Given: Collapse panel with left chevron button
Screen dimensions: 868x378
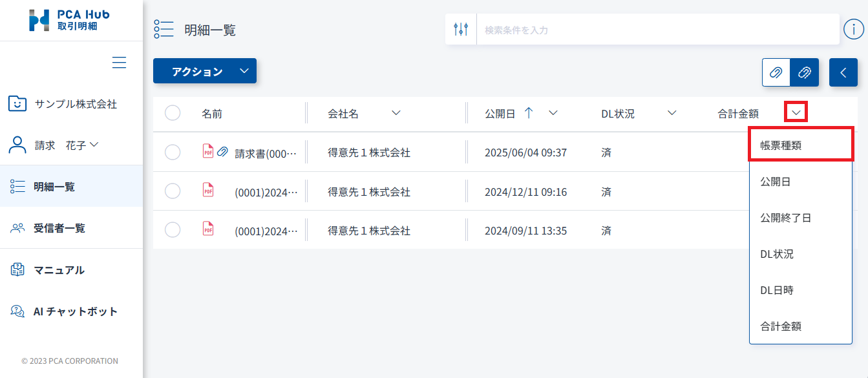Looking at the screenshot, I should point(843,72).
